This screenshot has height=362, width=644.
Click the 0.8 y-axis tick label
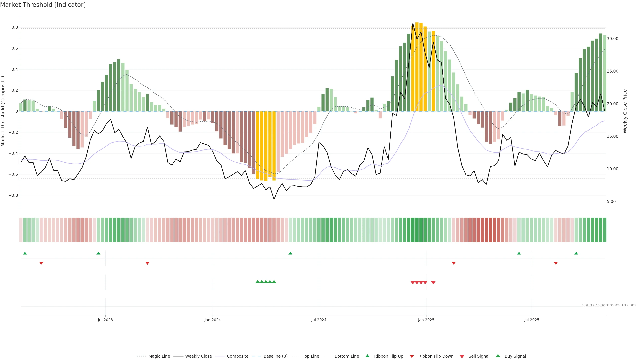[15, 27]
